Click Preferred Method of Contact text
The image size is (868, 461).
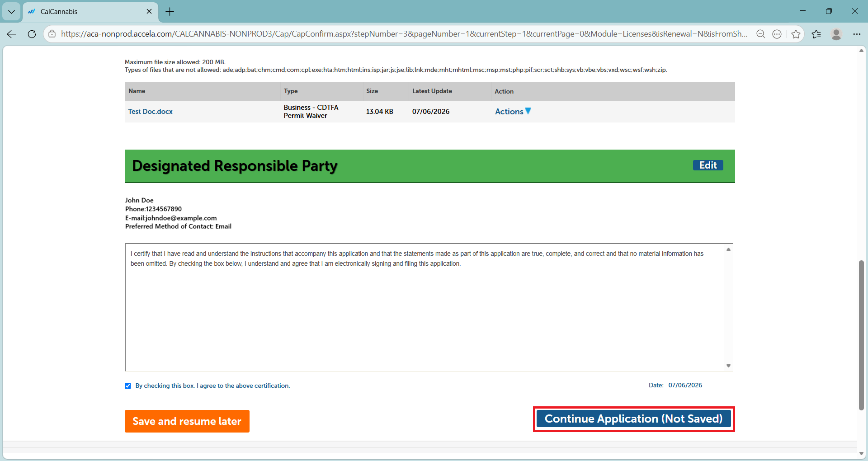(178, 226)
